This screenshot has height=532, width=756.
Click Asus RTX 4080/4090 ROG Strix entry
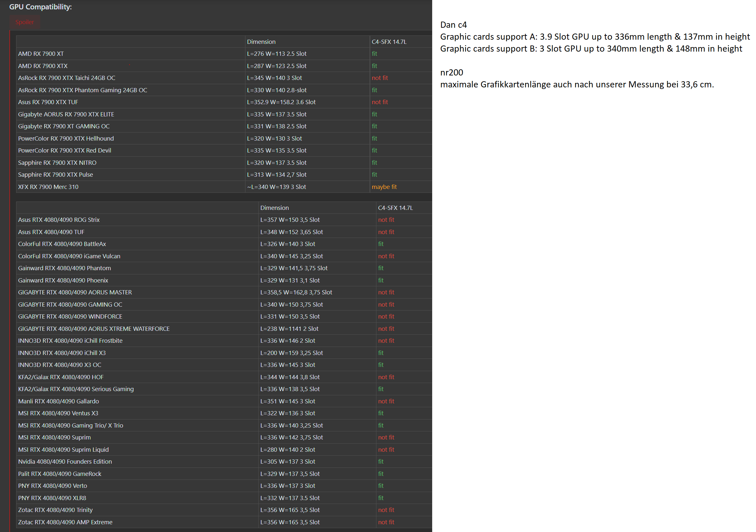pyautogui.click(x=59, y=220)
